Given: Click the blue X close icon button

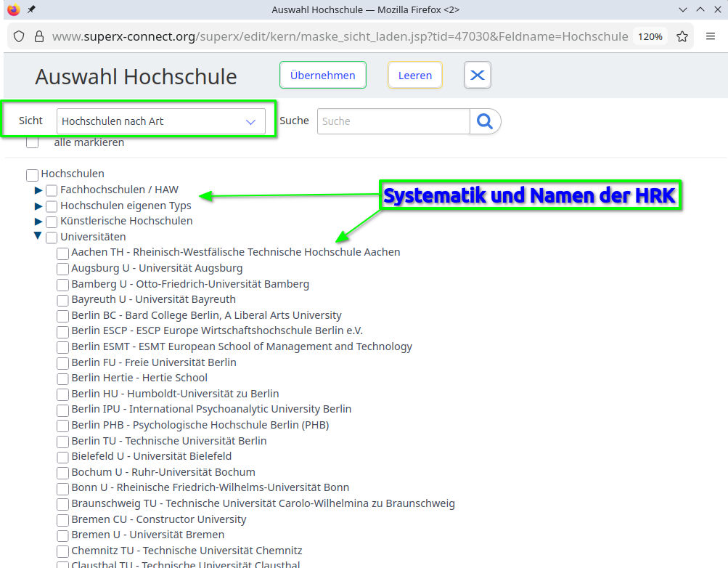Looking at the screenshot, I should pyautogui.click(x=478, y=75).
